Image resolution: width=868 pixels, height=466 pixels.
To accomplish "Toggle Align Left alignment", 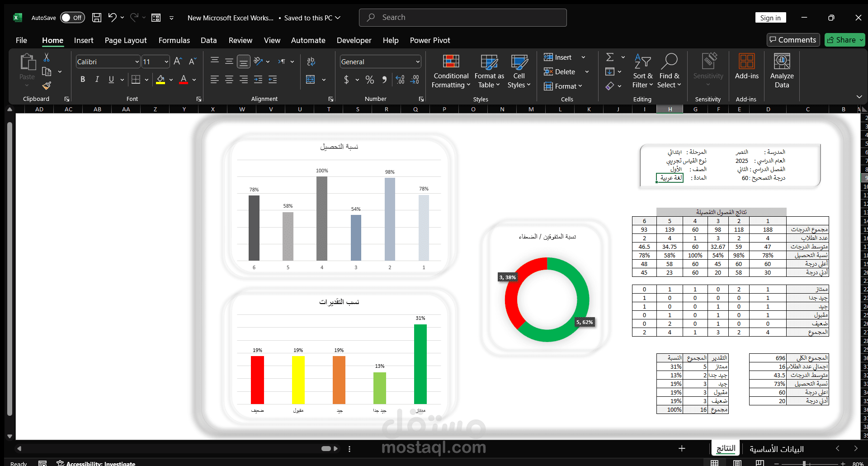I will coord(215,80).
